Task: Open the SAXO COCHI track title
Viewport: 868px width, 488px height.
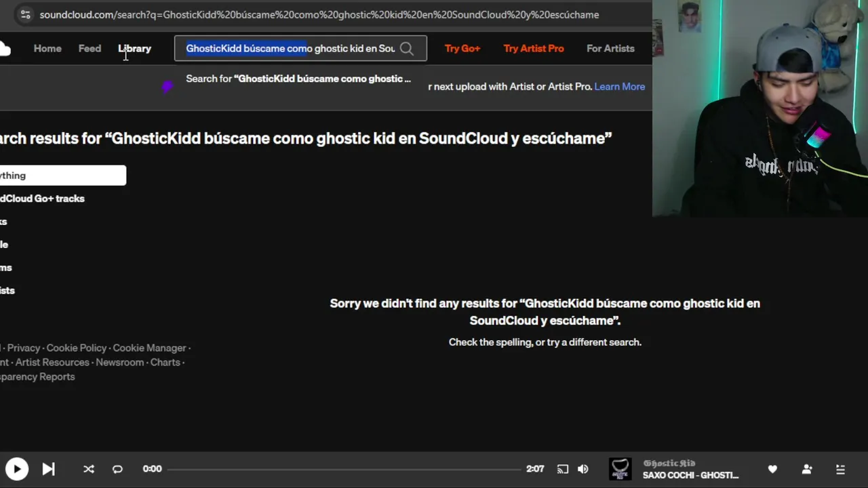Action: click(690, 475)
